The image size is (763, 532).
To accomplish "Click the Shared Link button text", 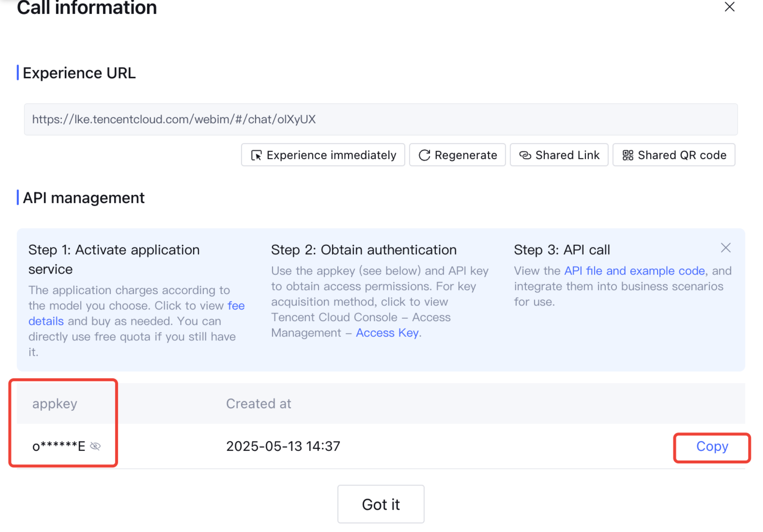I will [x=567, y=155].
